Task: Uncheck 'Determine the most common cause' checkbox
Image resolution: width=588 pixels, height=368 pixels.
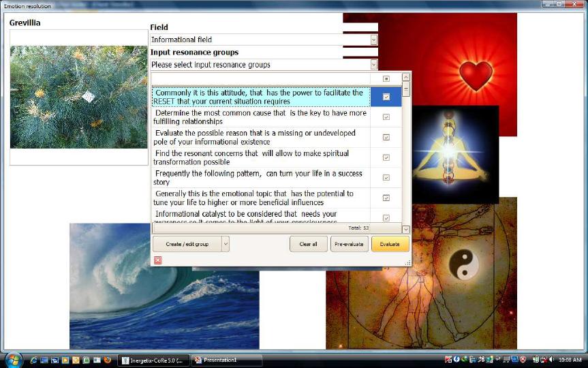Action: pyautogui.click(x=386, y=117)
